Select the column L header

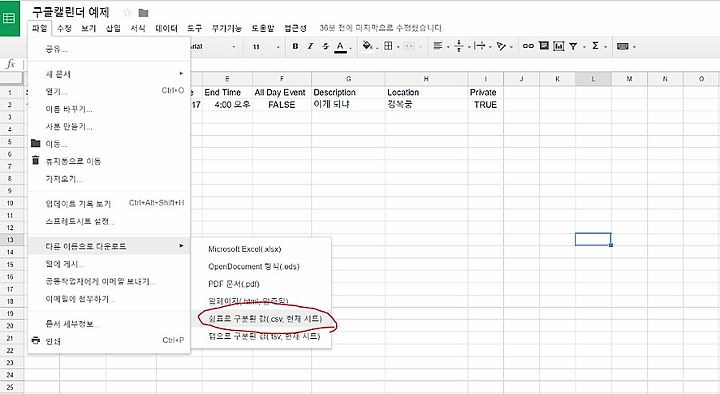[x=593, y=79]
